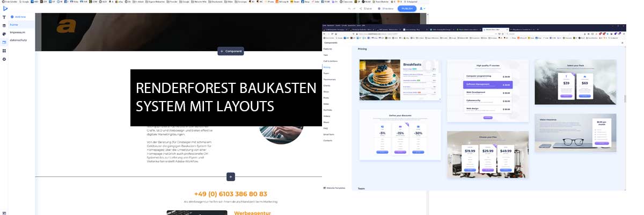Select Shop category in Components list
This screenshot has width=644, height=215.
(326, 91)
